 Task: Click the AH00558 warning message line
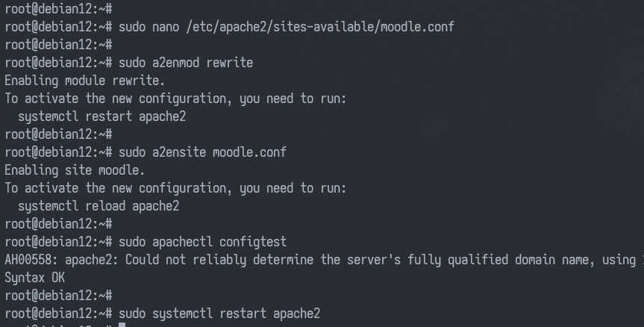click(325, 260)
